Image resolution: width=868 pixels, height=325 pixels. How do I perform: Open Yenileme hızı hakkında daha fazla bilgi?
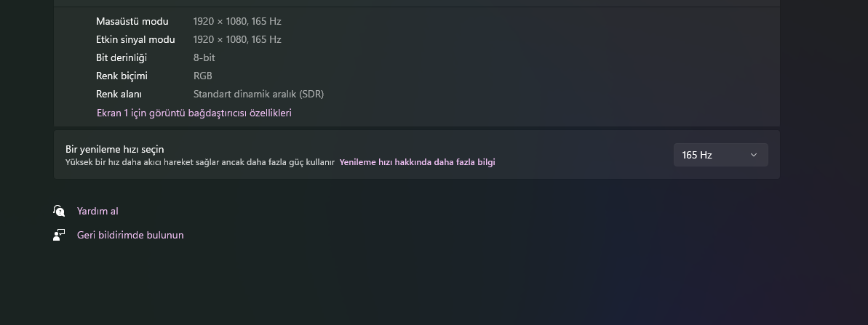(x=417, y=162)
